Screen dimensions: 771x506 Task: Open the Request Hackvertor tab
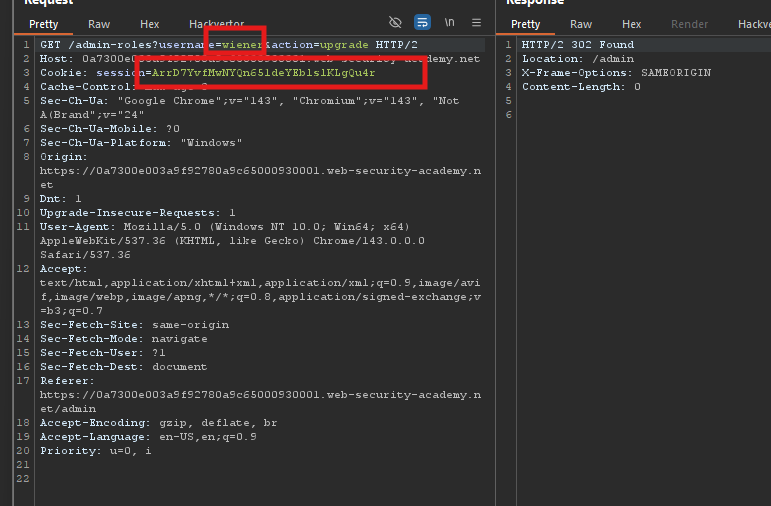[216, 24]
